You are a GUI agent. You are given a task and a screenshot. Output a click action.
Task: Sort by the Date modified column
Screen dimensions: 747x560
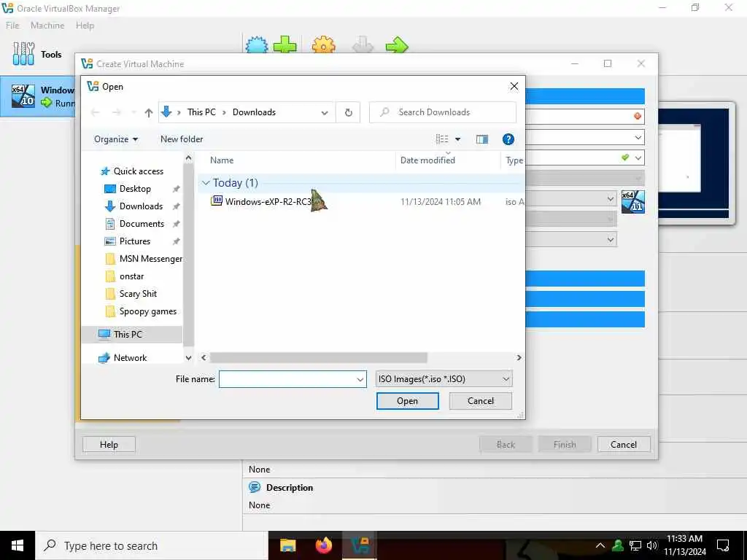pyautogui.click(x=427, y=160)
